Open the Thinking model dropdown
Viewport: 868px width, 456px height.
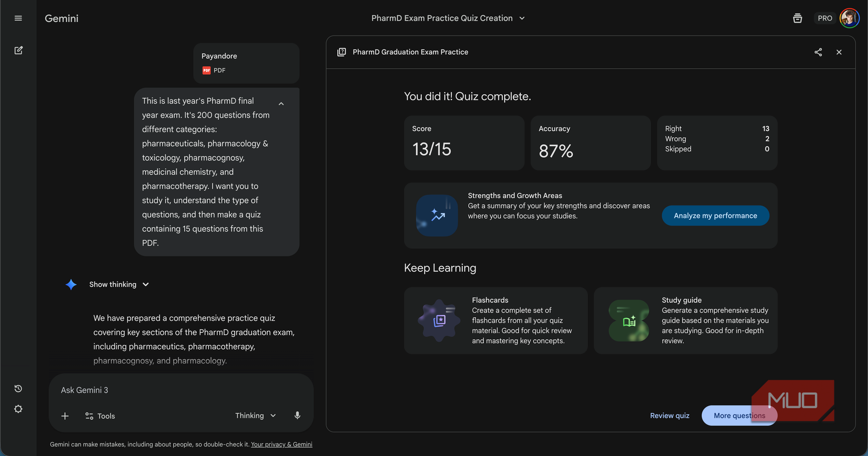pos(256,416)
